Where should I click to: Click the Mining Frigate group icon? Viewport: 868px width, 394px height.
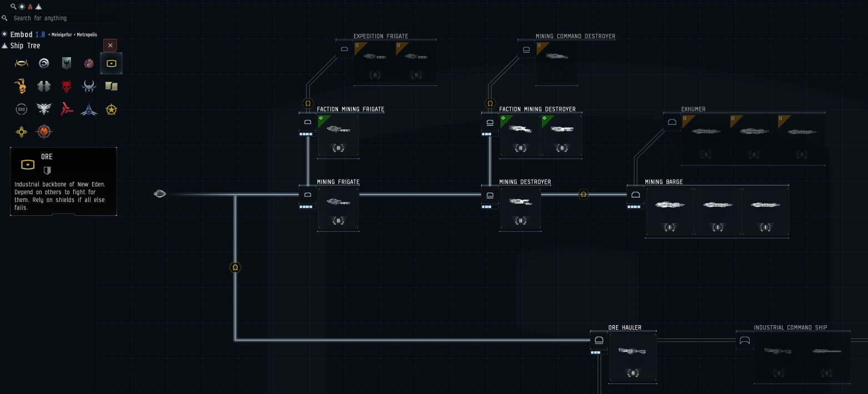pos(308,195)
